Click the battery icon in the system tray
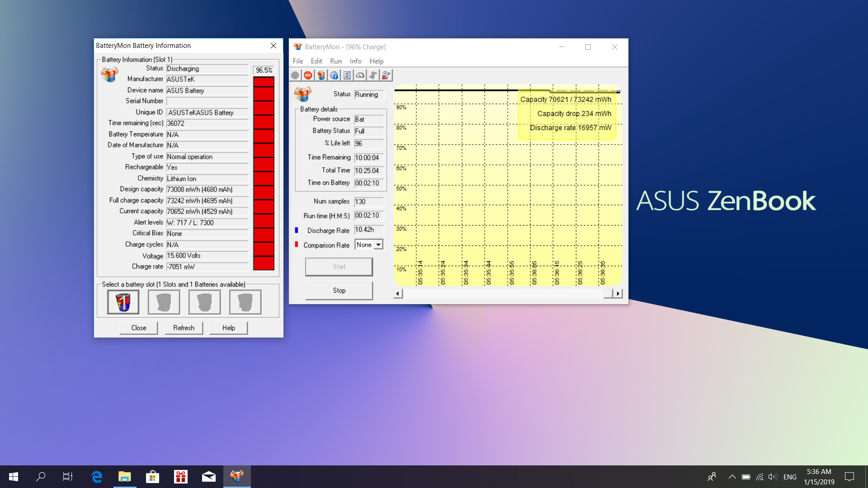868x488 pixels. (x=746, y=477)
